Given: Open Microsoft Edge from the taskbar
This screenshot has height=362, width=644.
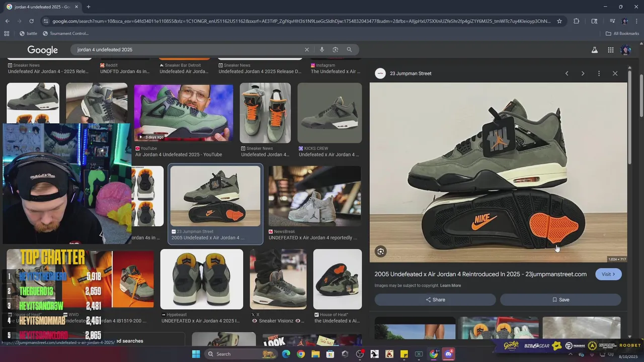Looking at the screenshot, I should click(x=286, y=354).
